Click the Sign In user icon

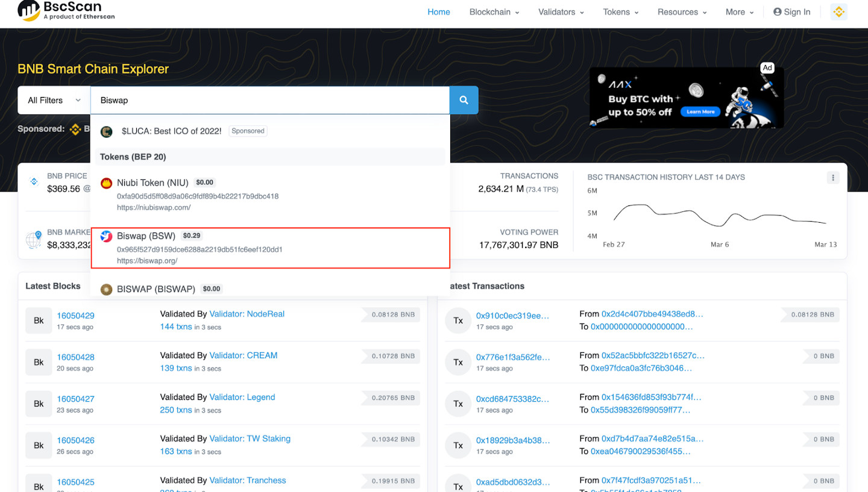pos(778,12)
